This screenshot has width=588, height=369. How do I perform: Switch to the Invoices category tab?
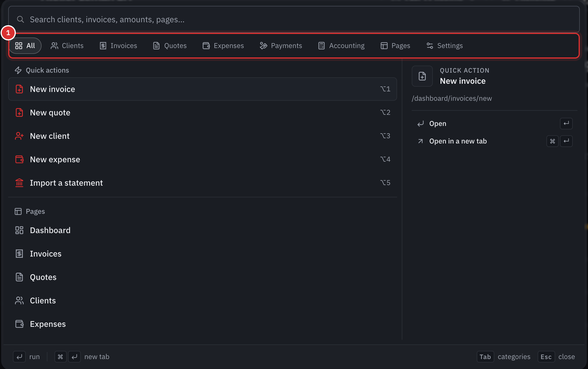point(118,46)
